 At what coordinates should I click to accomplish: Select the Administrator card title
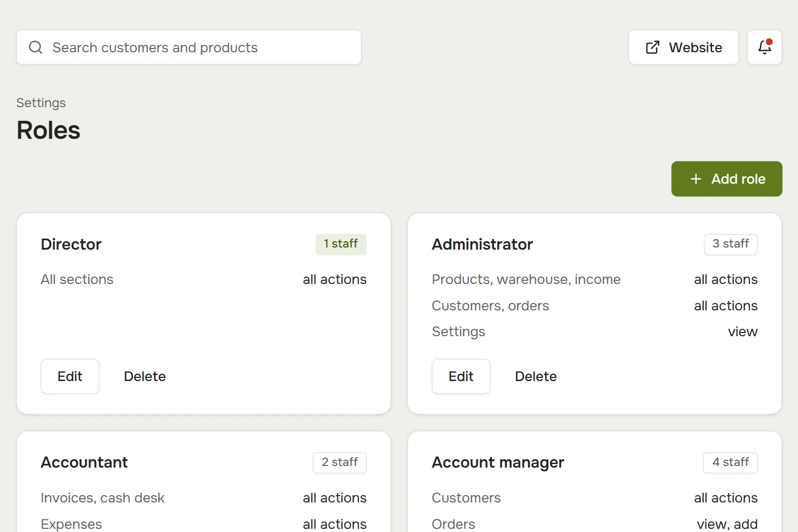482,244
